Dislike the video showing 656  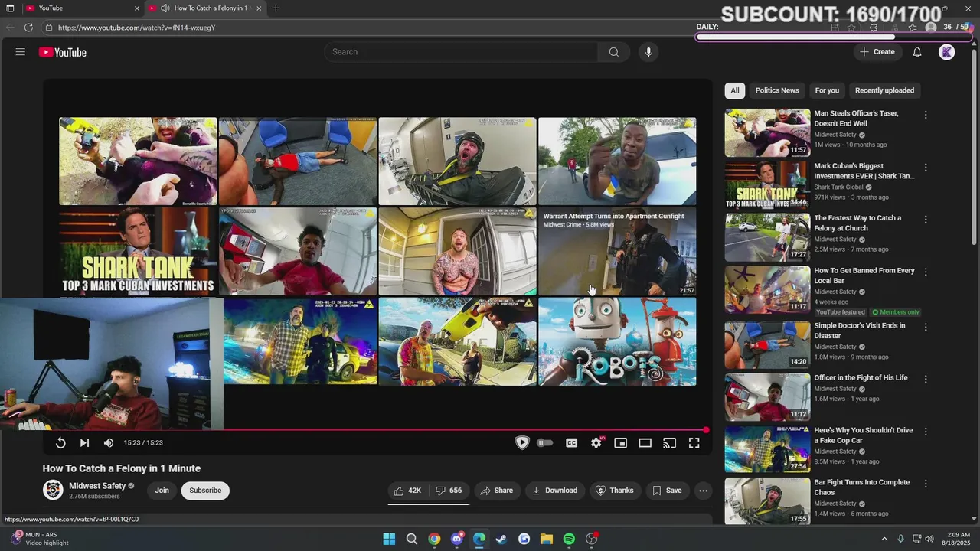(x=449, y=491)
